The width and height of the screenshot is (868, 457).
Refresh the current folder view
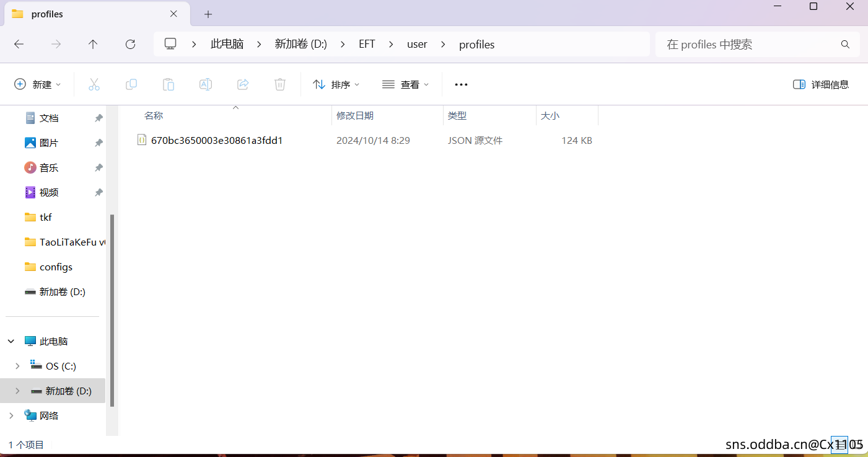click(130, 44)
